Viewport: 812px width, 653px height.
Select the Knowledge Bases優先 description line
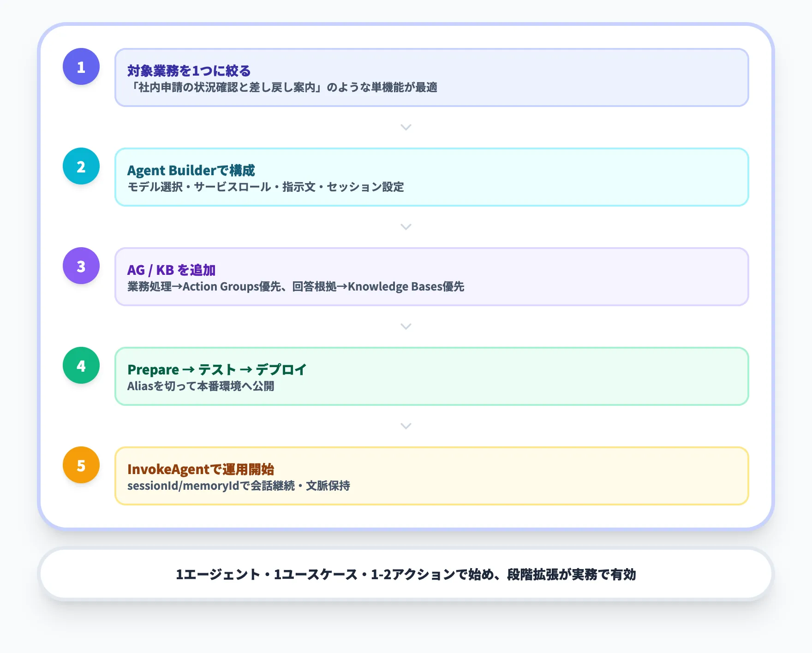tap(297, 287)
